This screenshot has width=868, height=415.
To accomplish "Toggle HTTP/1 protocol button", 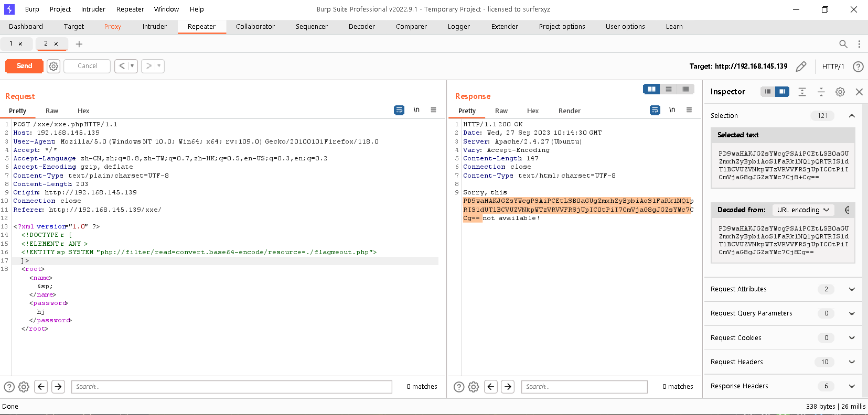I will (833, 67).
